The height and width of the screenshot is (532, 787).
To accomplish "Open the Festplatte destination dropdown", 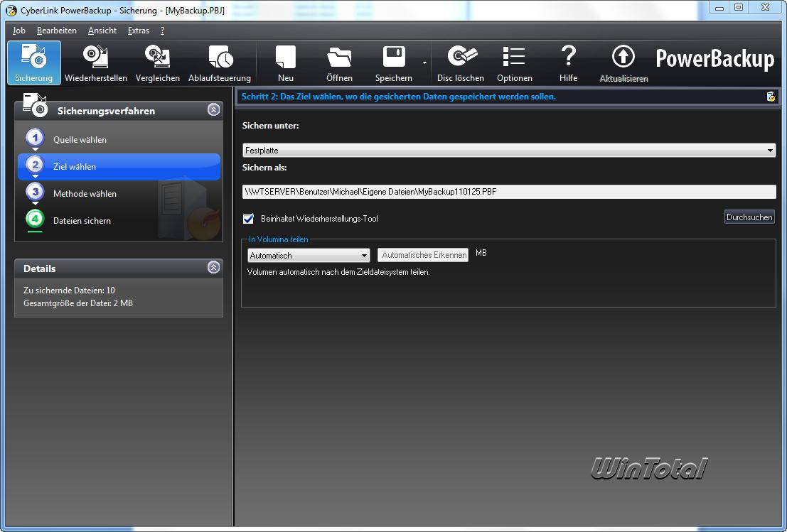I will point(509,150).
